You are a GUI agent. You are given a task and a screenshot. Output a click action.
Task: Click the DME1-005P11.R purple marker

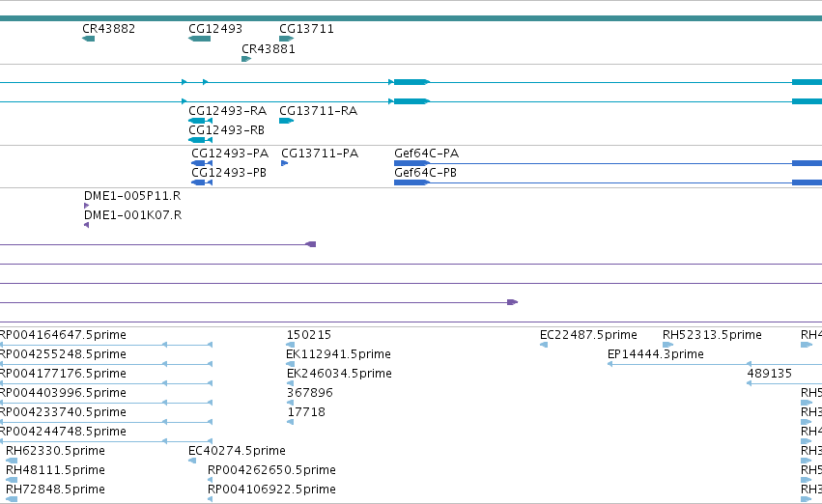tap(87, 206)
